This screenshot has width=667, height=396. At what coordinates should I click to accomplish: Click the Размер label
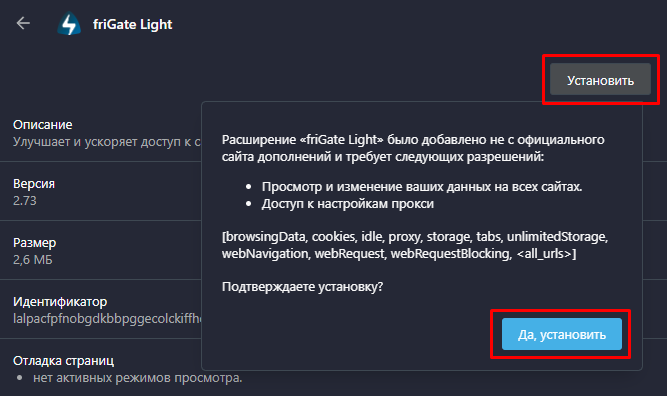click(34, 242)
